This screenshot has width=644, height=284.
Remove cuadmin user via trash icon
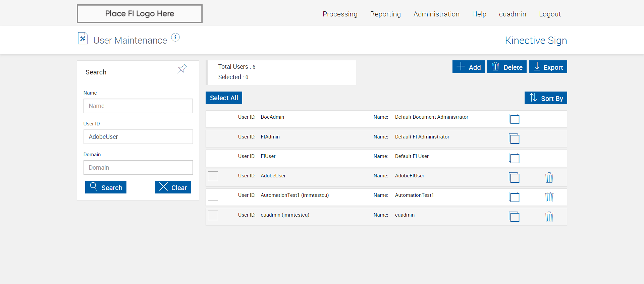(x=549, y=217)
